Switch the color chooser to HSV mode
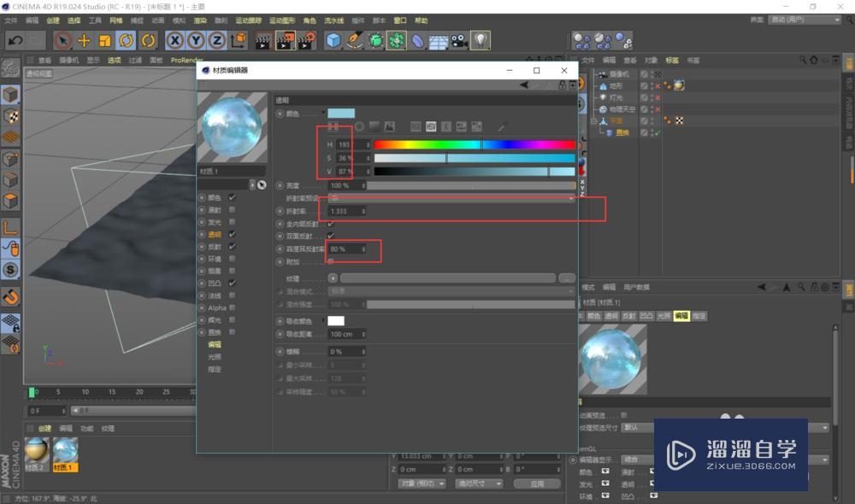The height and width of the screenshot is (504, 855). [431, 126]
